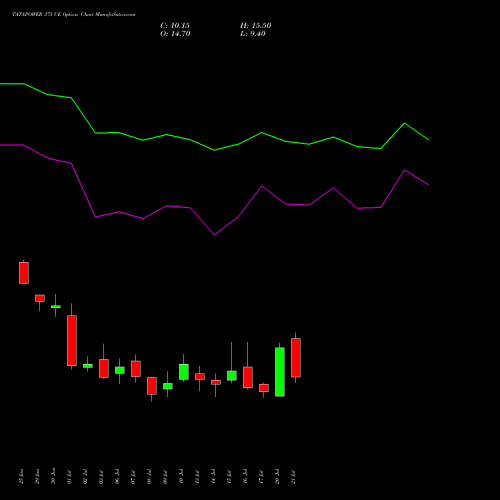Screen dimensions: 500x500
Task: Select the tall green candlestick for 20 Jul
Action: [x=280, y=372]
